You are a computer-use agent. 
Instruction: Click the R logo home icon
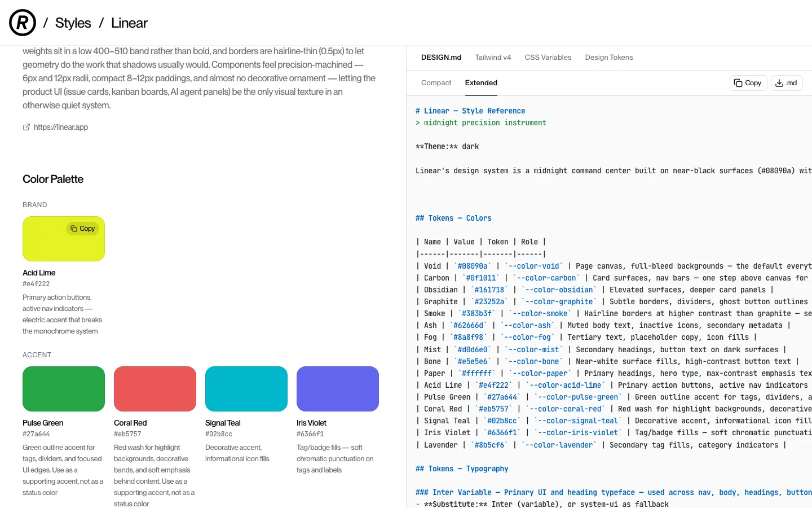[23, 23]
